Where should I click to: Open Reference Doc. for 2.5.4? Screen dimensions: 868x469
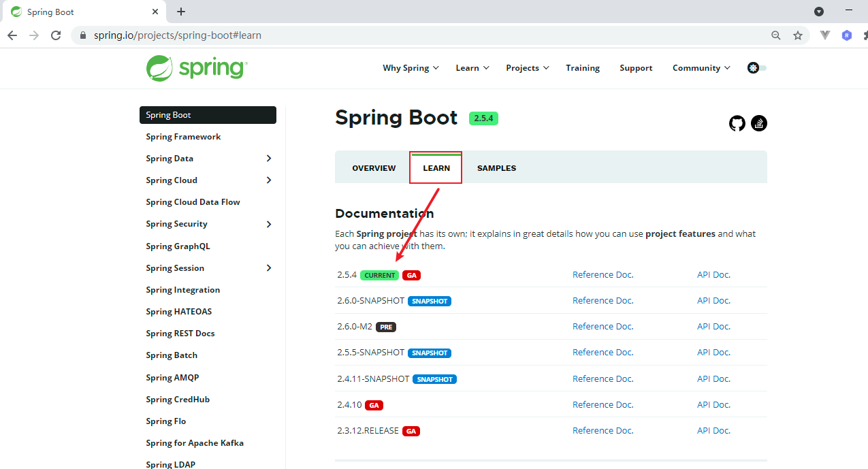click(602, 275)
